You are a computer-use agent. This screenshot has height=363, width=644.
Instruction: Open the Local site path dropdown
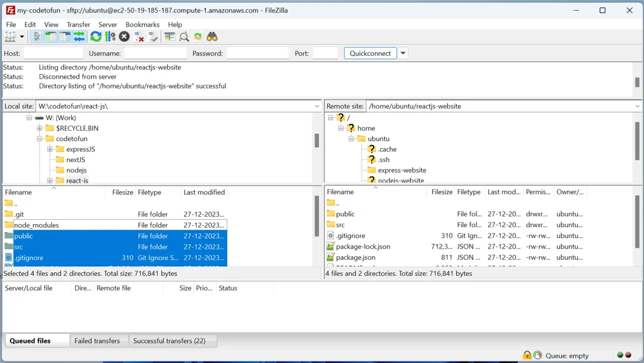pos(317,106)
